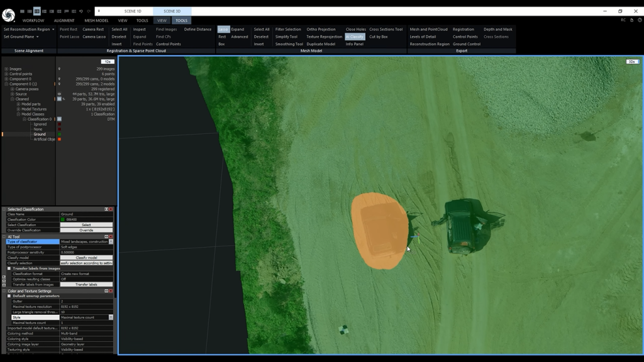Collapse the Component 0 (1) tree node
Image resolution: width=644 pixels, height=362 pixels.
(6, 84)
